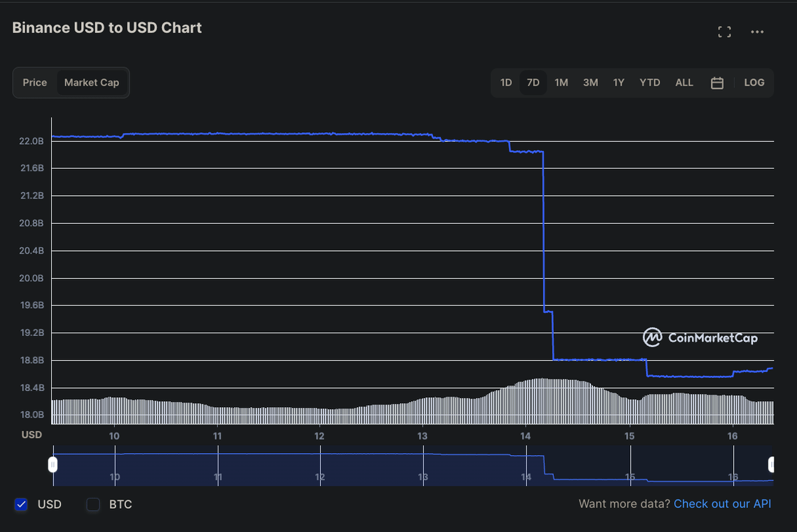Show the 3M time range
The height and width of the screenshot is (532, 797).
590,83
